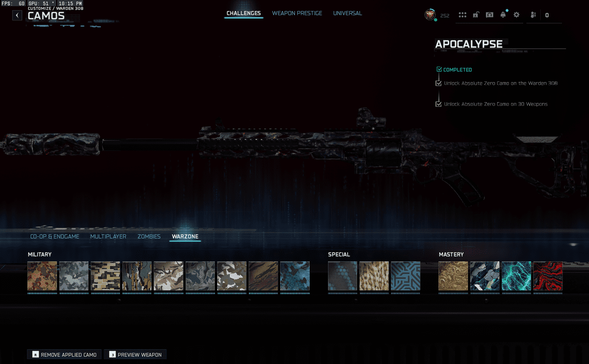
Task: Open the chat messages icon
Action: point(490,15)
